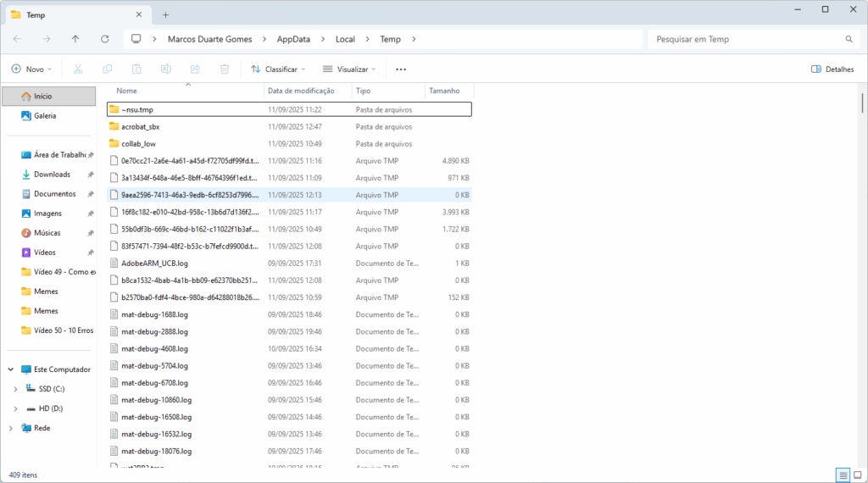The image size is (868, 483).
Task: Click the Marcos Duarte Gomes breadcrumb
Action: (x=210, y=39)
